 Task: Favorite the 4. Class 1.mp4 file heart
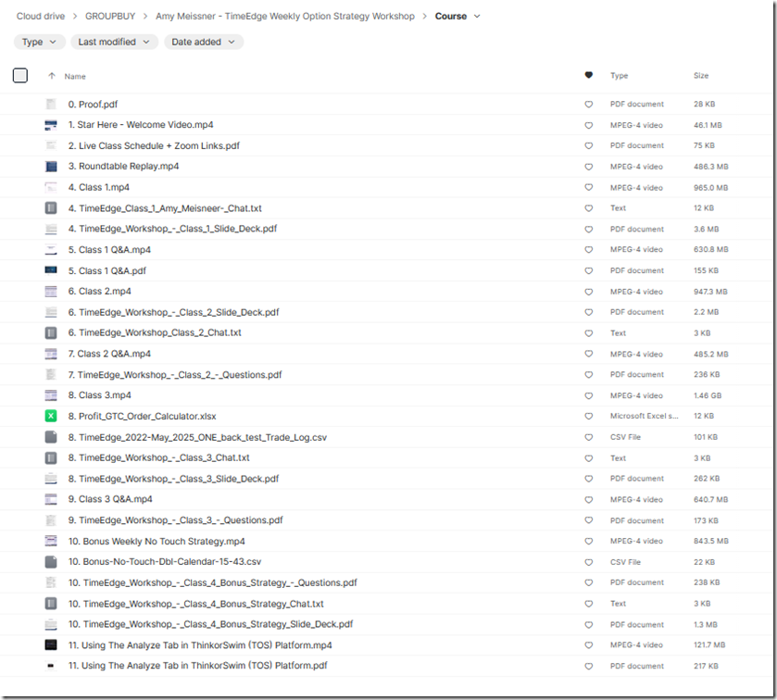[x=588, y=188]
